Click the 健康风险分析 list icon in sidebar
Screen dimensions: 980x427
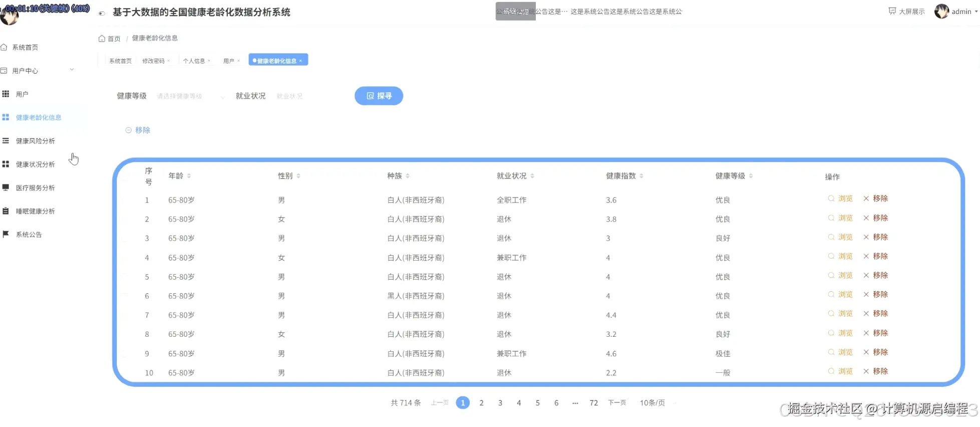click(6, 141)
